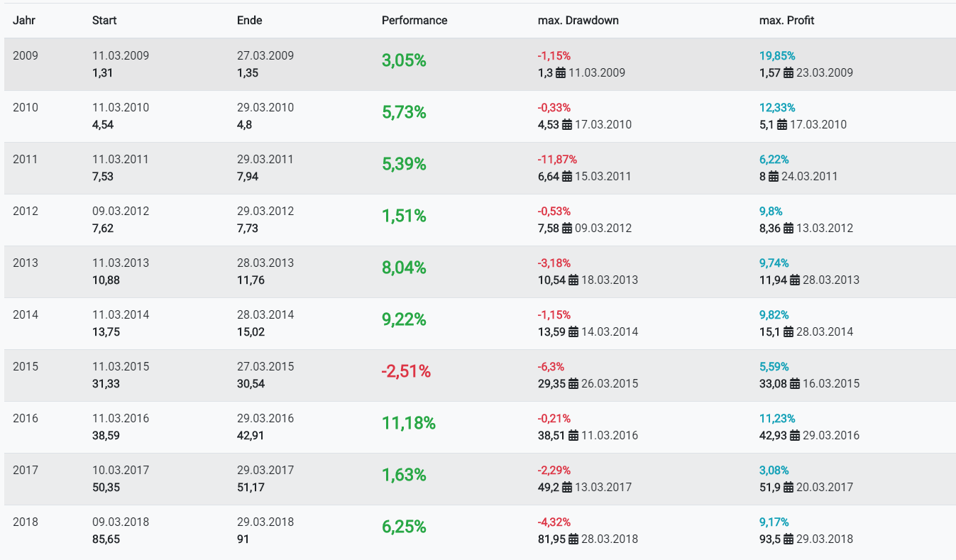
Task: Click the Ende column header
Action: click(250, 21)
